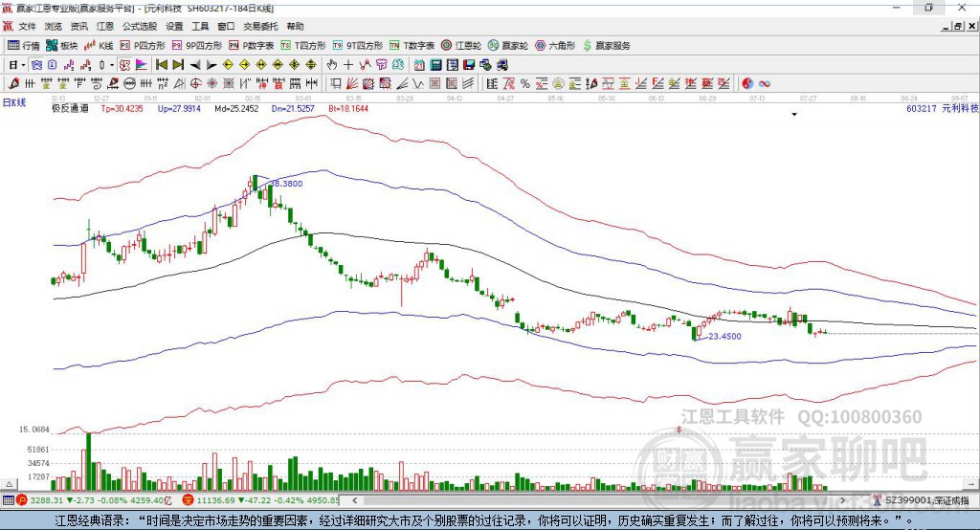
Task: Open the T四方形 tool
Action: point(303,46)
